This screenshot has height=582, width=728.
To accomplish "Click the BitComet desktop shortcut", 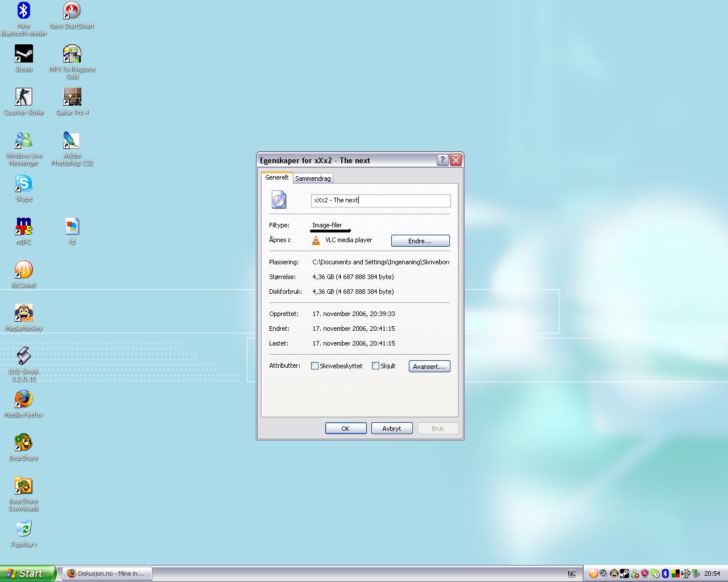I will pyautogui.click(x=23, y=270).
